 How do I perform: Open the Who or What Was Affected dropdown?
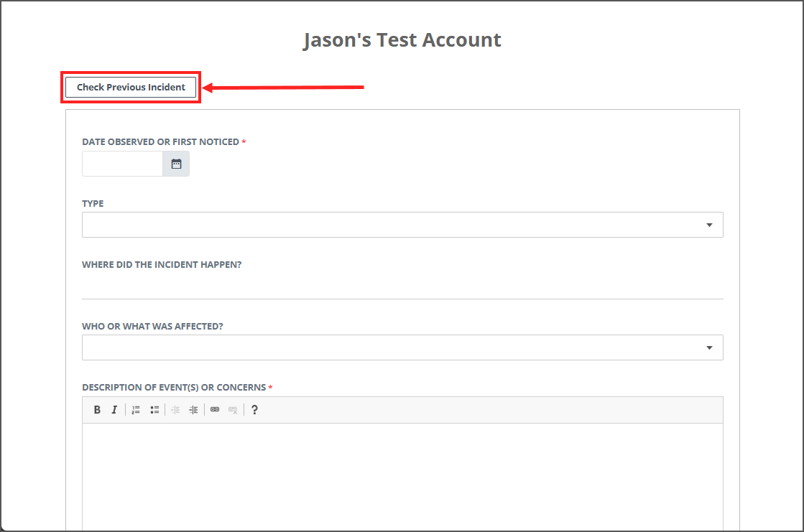402,348
